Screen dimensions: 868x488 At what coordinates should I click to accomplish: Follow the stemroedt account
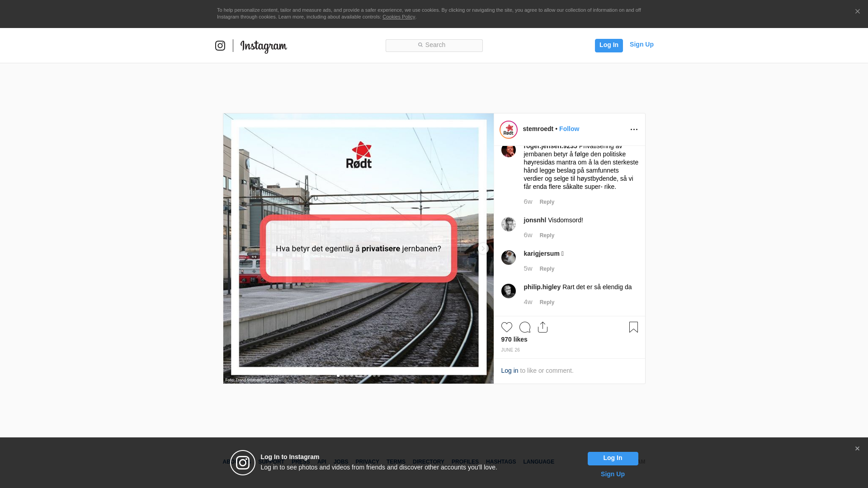[569, 129]
